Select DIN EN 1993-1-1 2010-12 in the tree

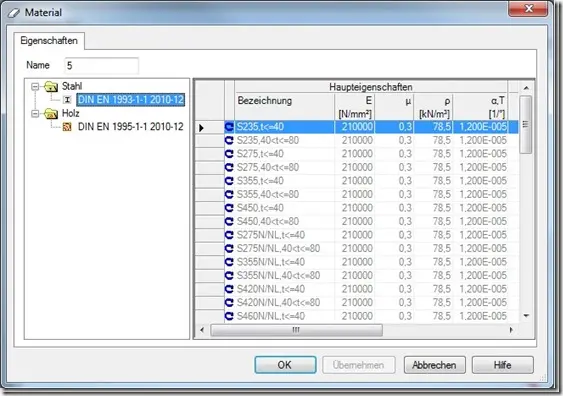point(131,100)
